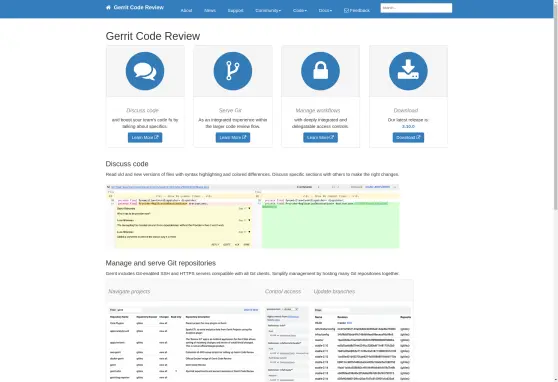The width and height of the screenshot is (558, 382).
Task: Expand the Docs dropdown
Action: click(x=325, y=10)
